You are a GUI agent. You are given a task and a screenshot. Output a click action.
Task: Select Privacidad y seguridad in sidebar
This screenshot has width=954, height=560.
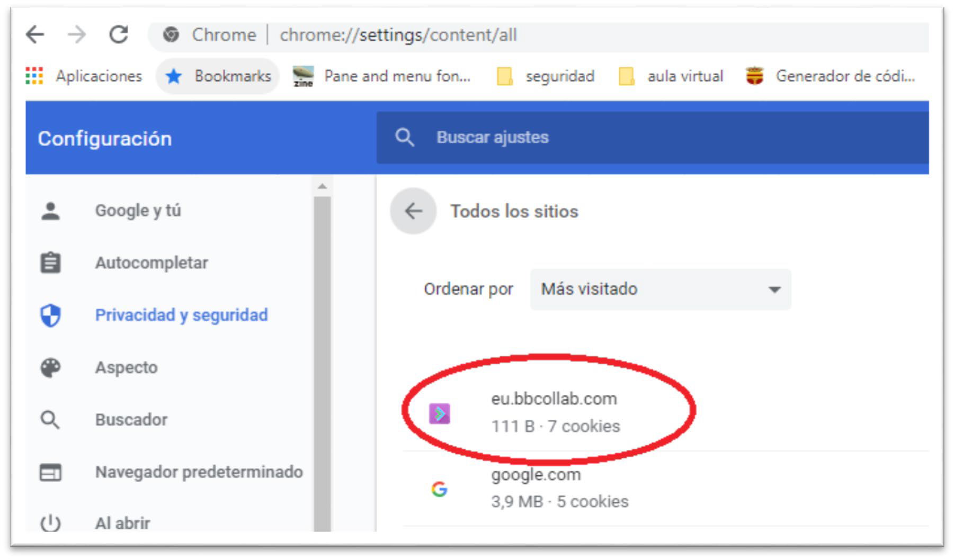(x=181, y=315)
